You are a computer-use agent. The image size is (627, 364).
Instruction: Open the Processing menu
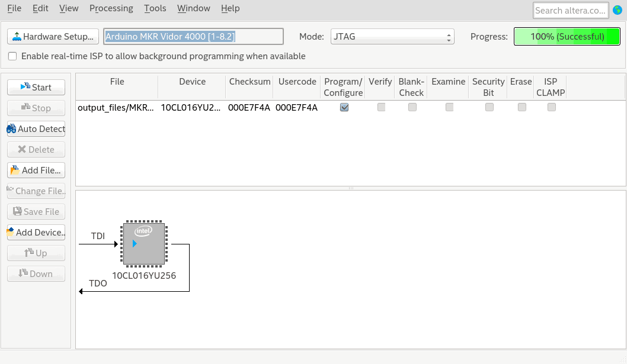pyautogui.click(x=111, y=8)
